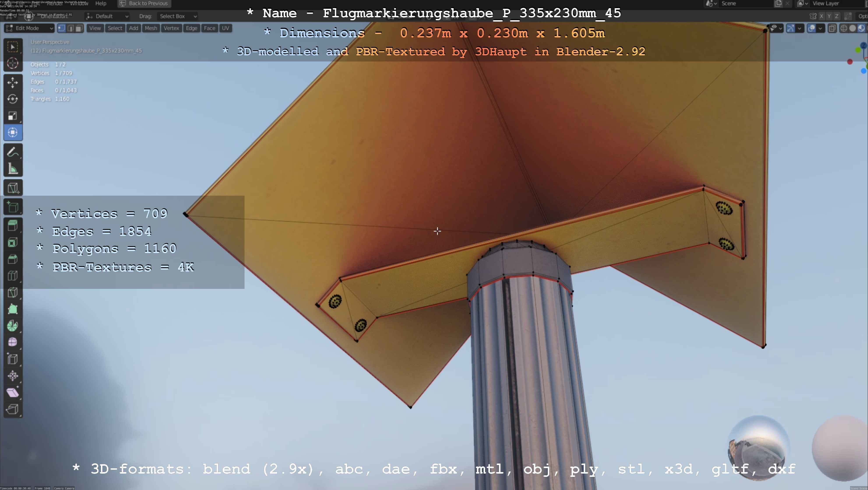Click the Triangles 1,160 statistic

(50, 99)
